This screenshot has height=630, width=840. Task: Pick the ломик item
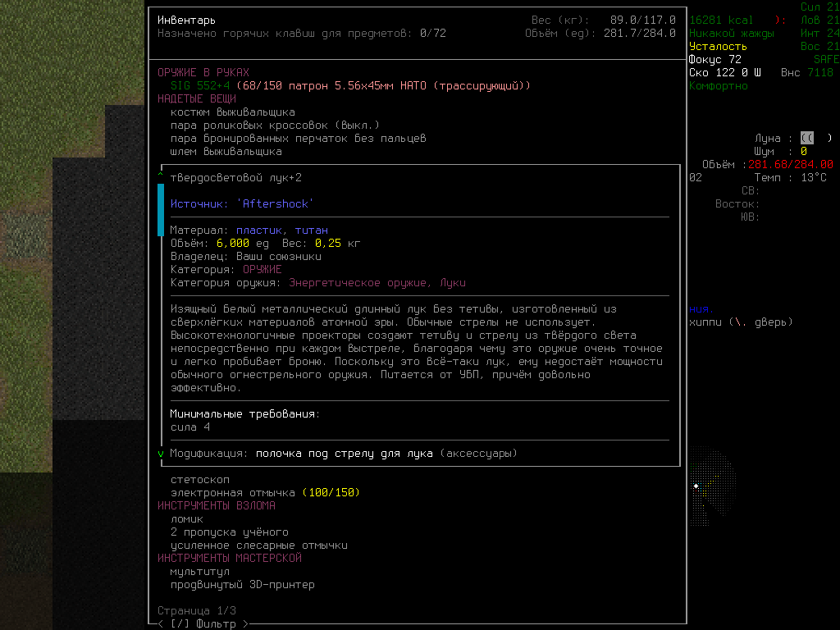click(187, 519)
